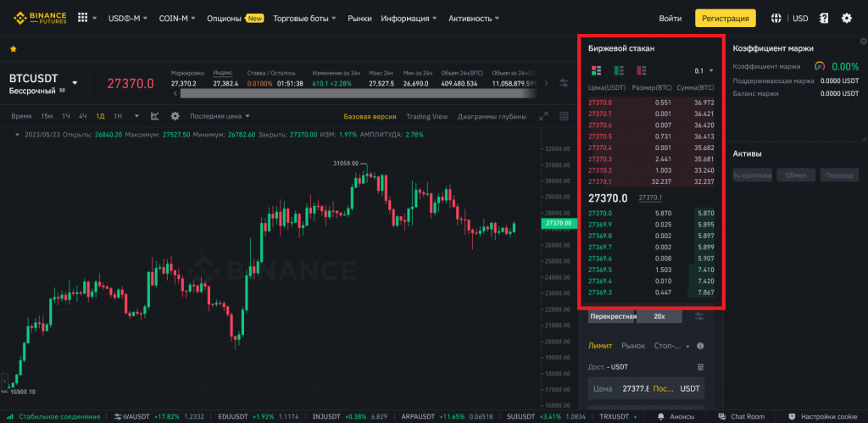Select the 15м timeframe

click(47, 116)
